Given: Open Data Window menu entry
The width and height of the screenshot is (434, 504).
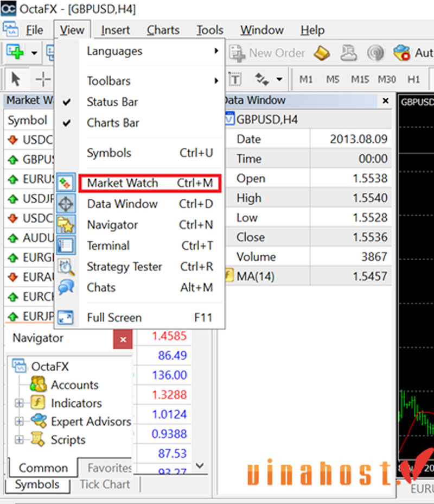Looking at the screenshot, I should (150, 204).
